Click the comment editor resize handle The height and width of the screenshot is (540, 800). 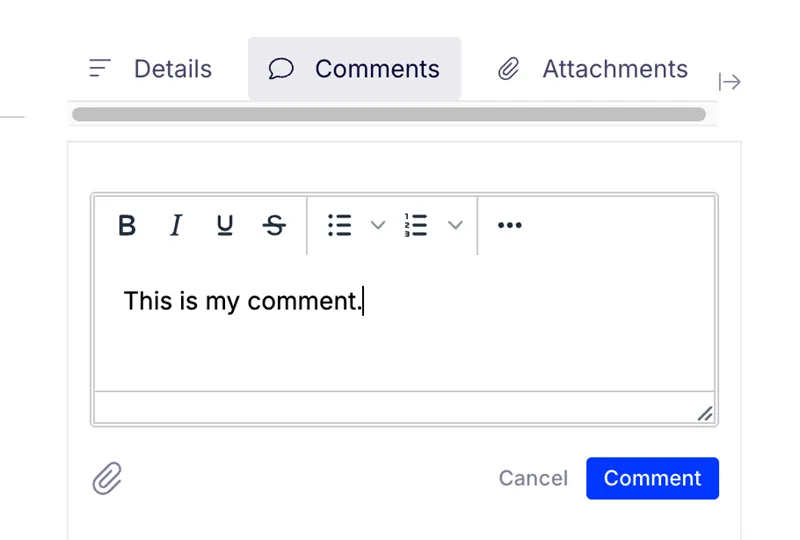pos(705,414)
